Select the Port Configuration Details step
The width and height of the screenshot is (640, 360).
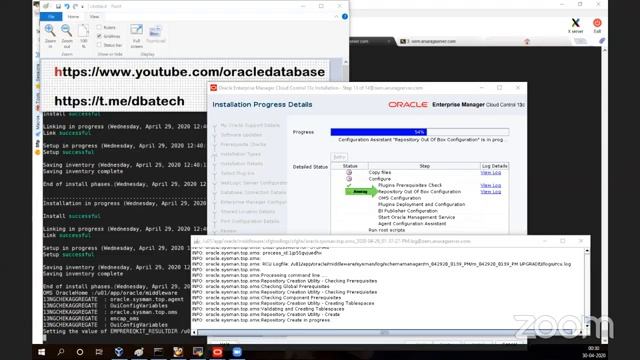point(250,221)
